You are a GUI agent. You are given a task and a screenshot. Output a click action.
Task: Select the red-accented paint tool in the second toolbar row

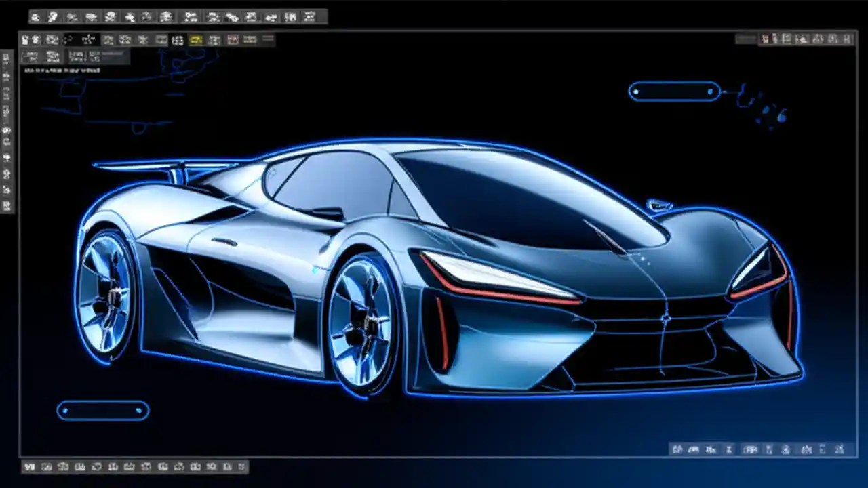233,40
